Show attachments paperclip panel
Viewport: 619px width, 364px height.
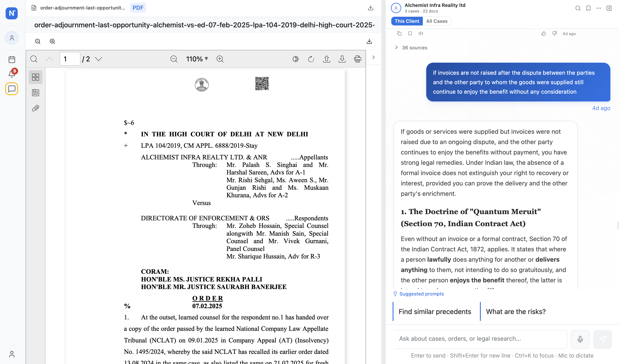(x=36, y=108)
